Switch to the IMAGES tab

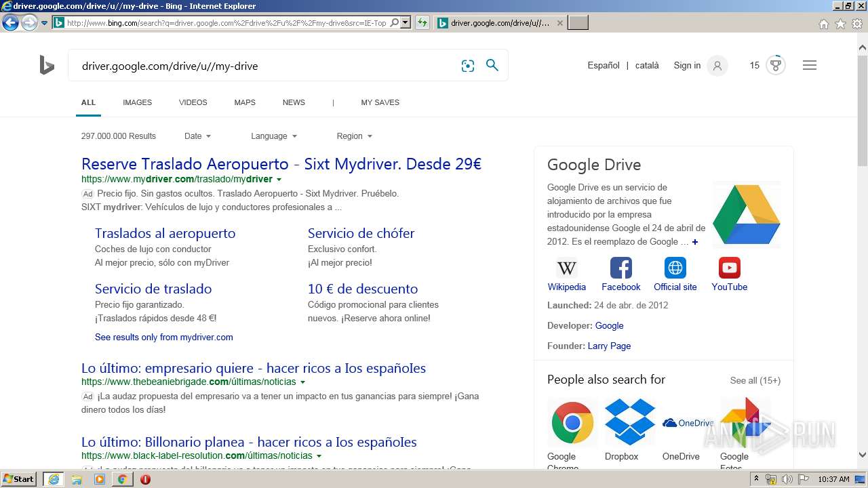pyautogui.click(x=137, y=102)
